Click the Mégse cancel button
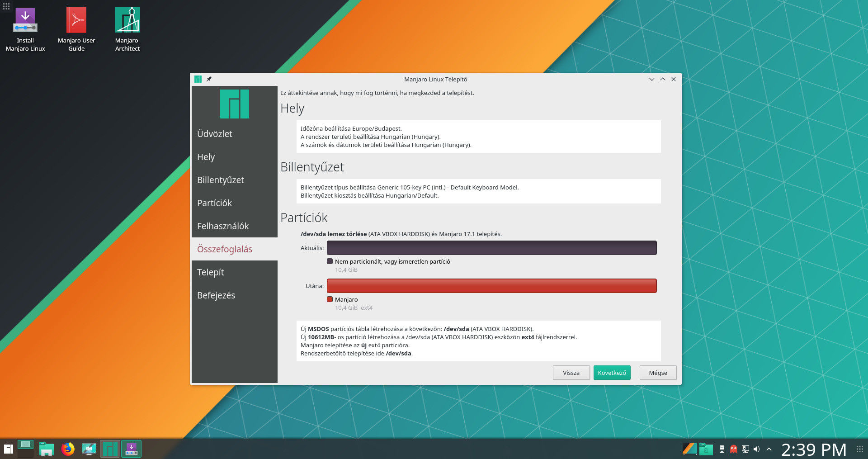 [x=658, y=373]
